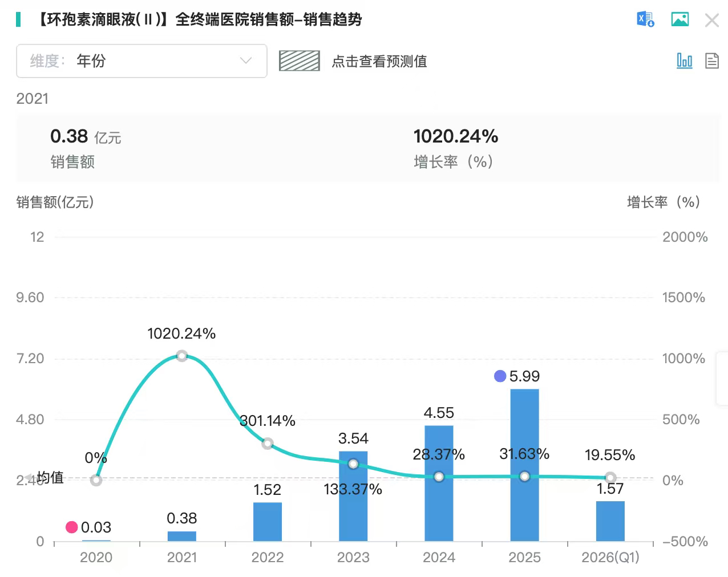Select the 2022 sales bar

[268, 522]
